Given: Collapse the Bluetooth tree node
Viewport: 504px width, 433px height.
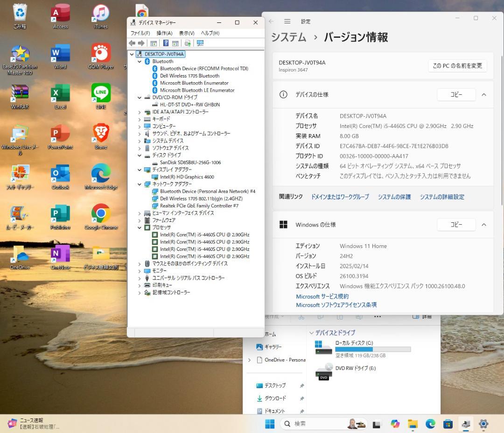Looking at the screenshot, I should 139,61.
